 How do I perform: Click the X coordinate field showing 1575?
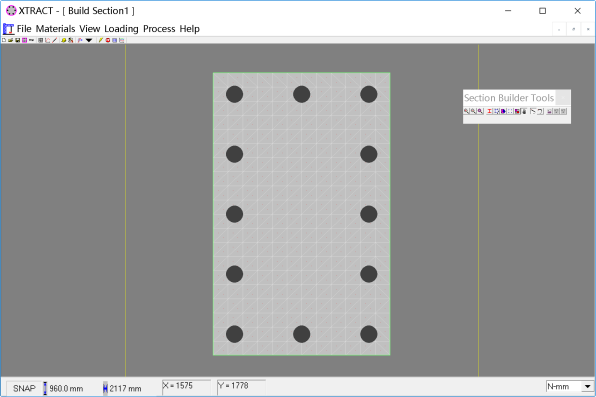click(186, 386)
